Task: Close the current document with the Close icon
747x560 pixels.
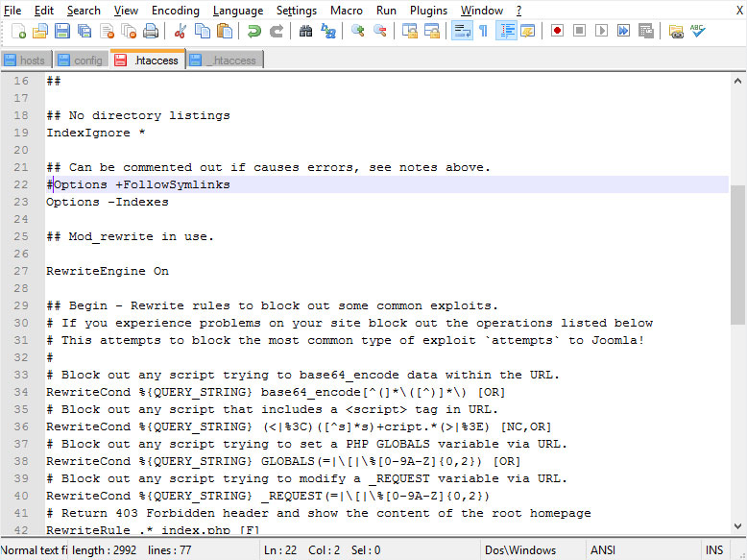Action: coord(107,31)
